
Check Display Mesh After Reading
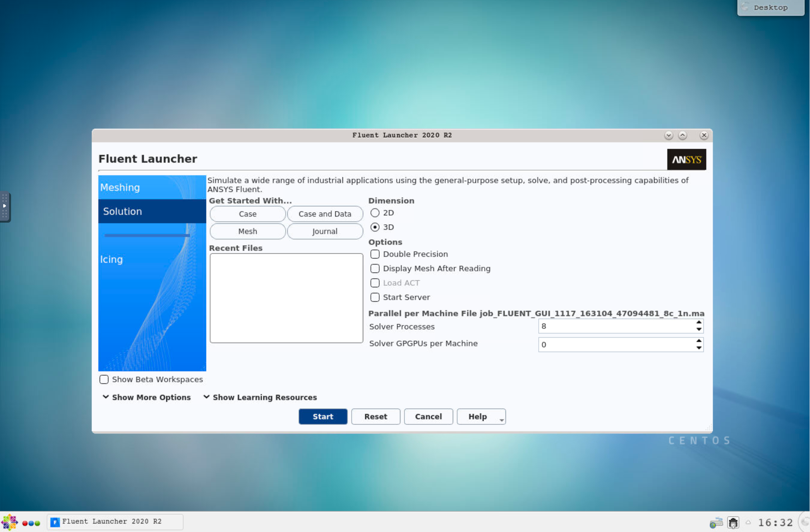click(375, 269)
